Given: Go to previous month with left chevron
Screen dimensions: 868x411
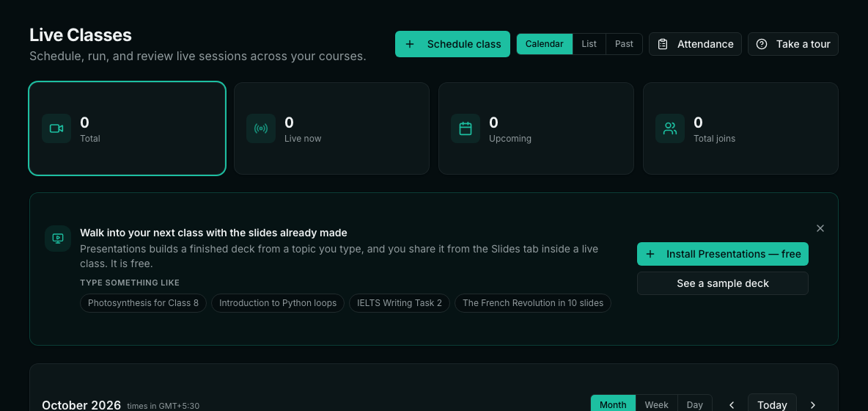Looking at the screenshot, I should [x=731, y=405].
